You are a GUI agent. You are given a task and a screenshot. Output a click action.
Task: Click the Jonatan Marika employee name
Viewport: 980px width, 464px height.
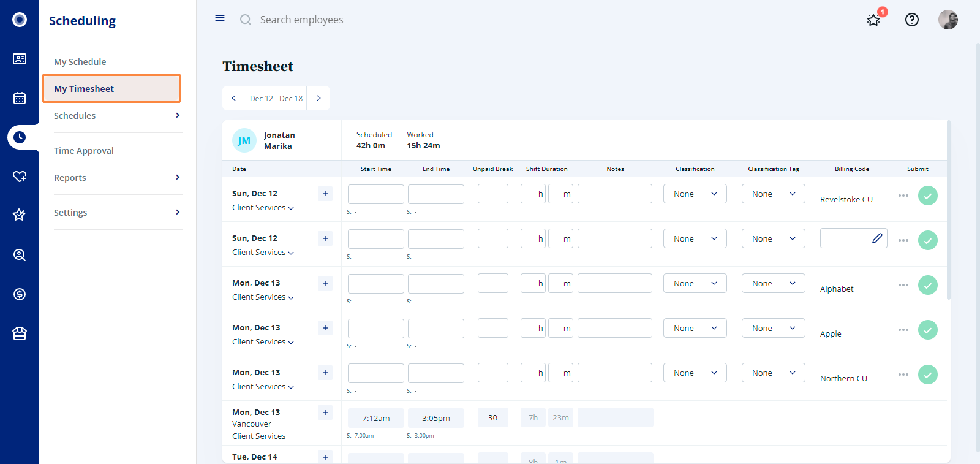pos(279,140)
